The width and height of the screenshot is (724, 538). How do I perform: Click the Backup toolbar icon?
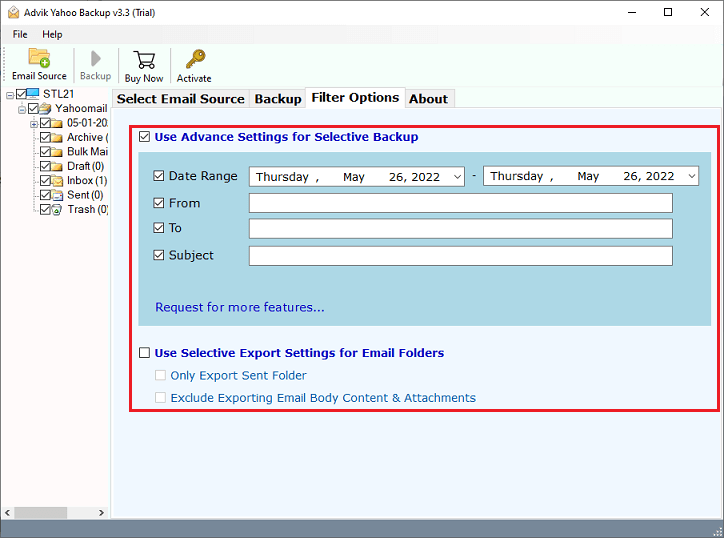click(x=95, y=58)
